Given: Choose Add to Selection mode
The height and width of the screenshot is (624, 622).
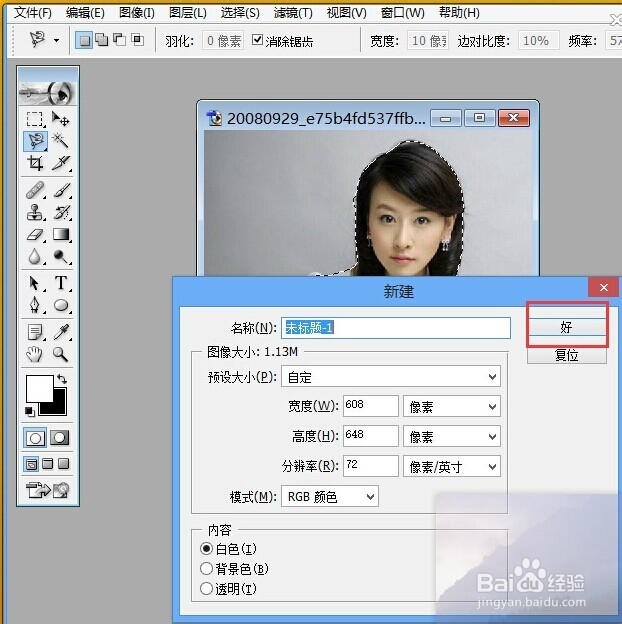Looking at the screenshot, I should [102, 40].
